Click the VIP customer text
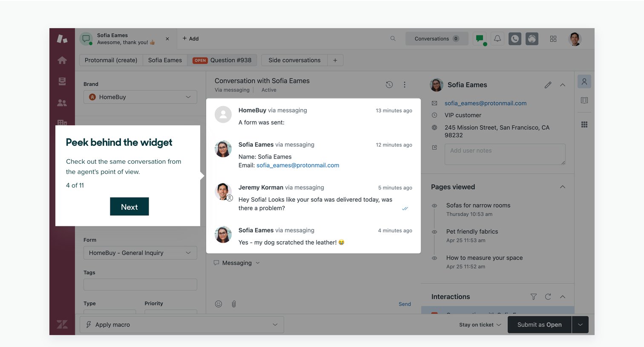This screenshot has height=347, width=644. (x=463, y=115)
